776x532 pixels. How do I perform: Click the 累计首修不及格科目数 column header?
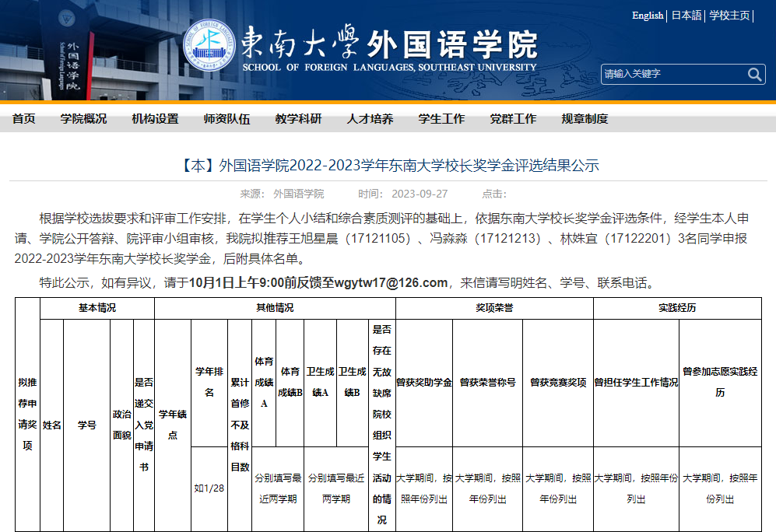[x=240, y=425]
